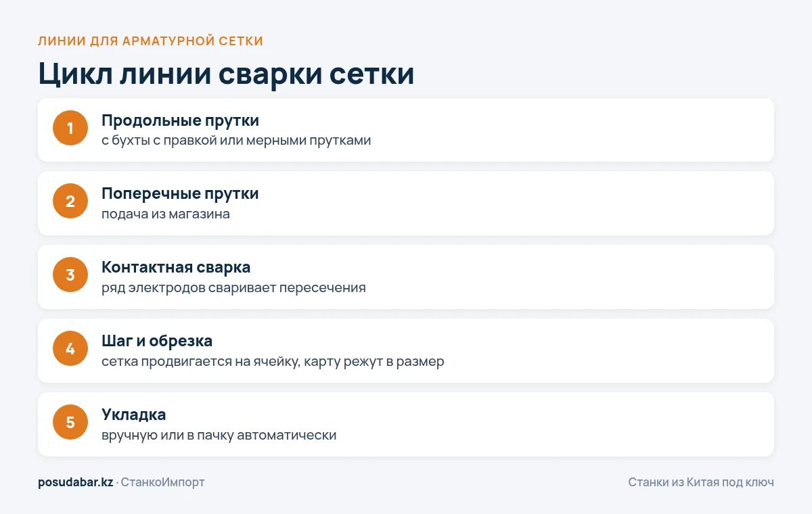Select the heading 'Продольные прутки'
This screenshot has width=812, height=514.
pyautogui.click(x=180, y=120)
